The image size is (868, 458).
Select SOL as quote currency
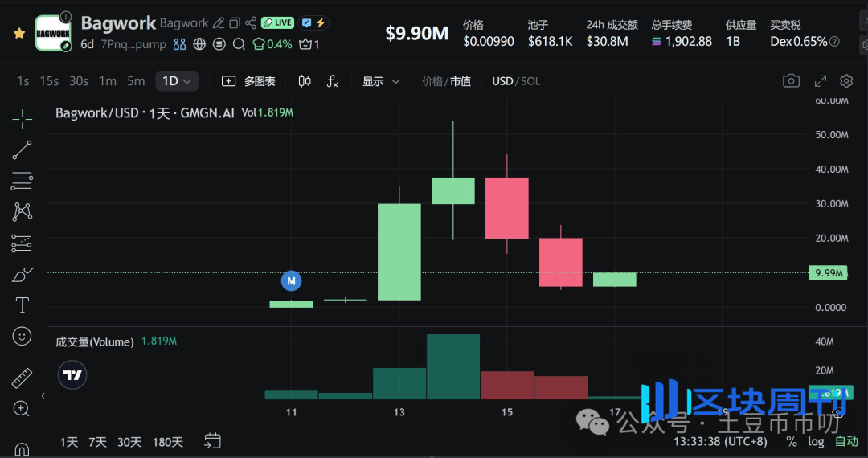(530, 81)
